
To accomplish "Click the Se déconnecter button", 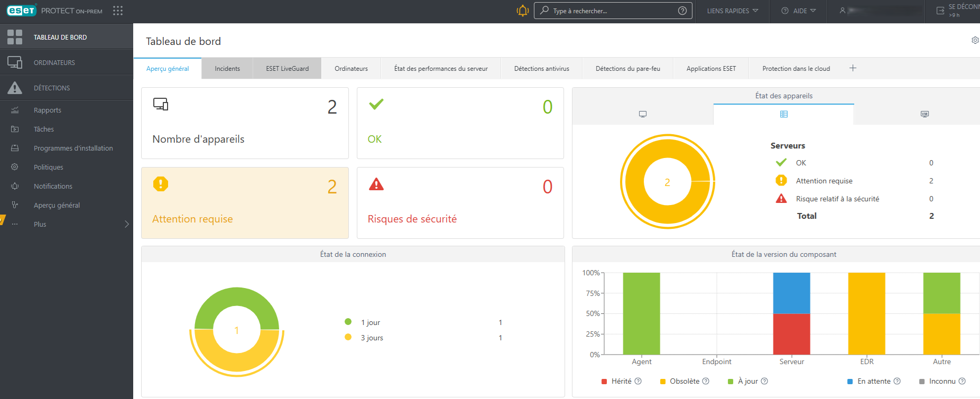I will 958,11.
